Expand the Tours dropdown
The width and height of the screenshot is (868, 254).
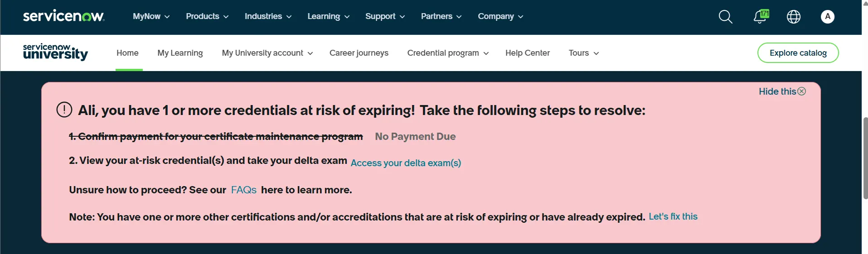[583, 53]
